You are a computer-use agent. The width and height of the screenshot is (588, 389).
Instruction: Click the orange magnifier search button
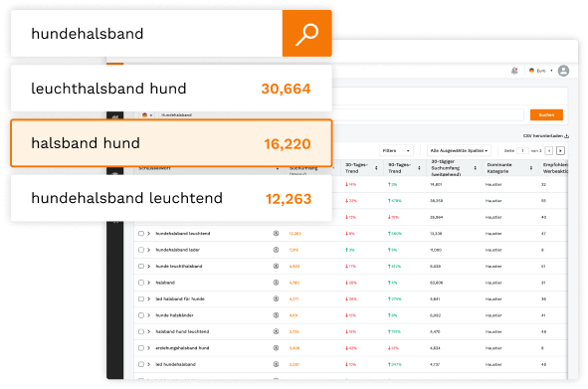[x=306, y=34]
